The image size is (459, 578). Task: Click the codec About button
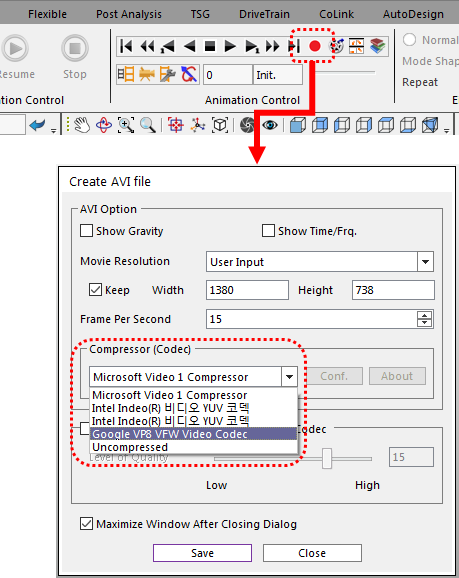[x=397, y=376]
